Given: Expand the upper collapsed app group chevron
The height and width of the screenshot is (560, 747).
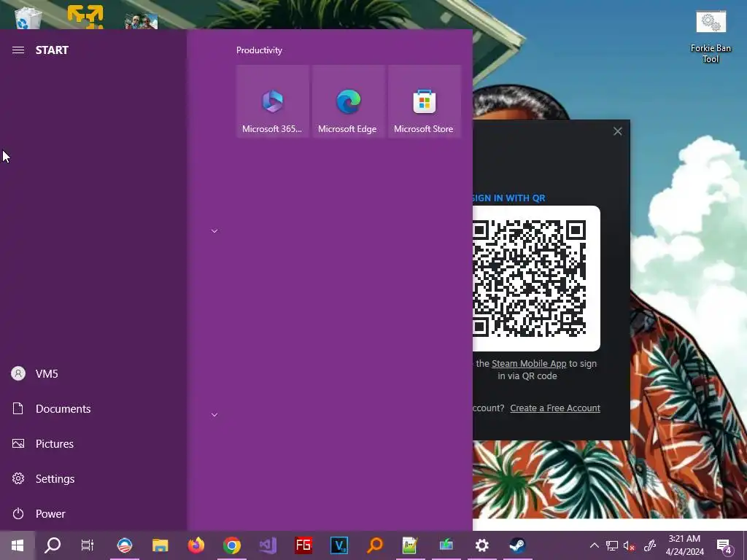Looking at the screenshot, I should 214,231.
